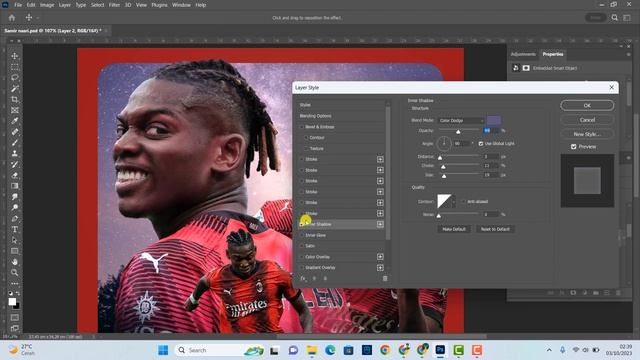Click the Size slider handle
Image resolution: width=640 pixels, height=360 pixels.
[x=444, y=176]
